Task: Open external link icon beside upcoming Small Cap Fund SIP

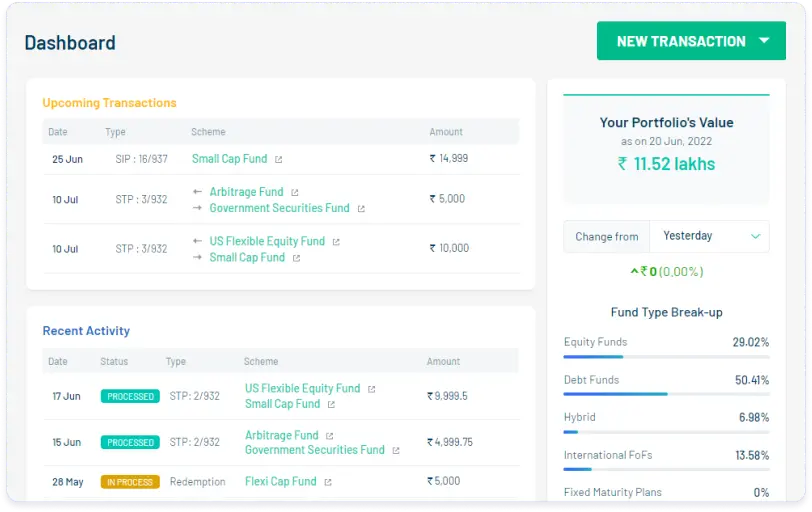Action: pos(279,159)
